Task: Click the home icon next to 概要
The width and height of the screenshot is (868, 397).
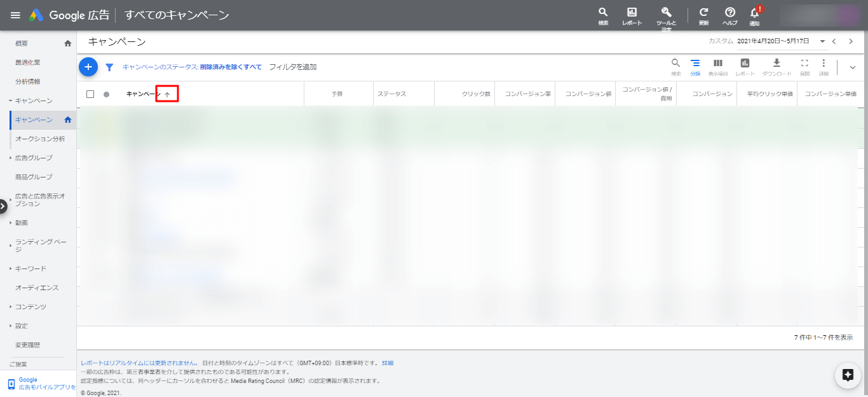Action: (x=68, y=43)
